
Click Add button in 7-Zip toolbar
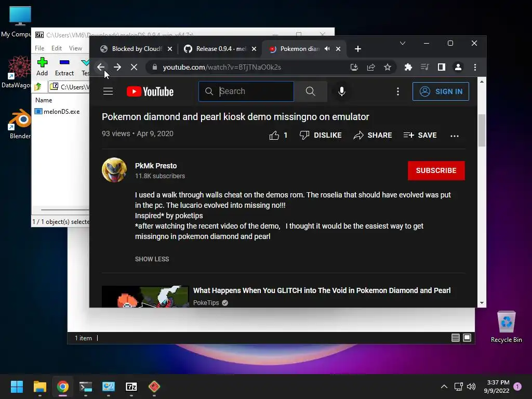coord(42,66)
